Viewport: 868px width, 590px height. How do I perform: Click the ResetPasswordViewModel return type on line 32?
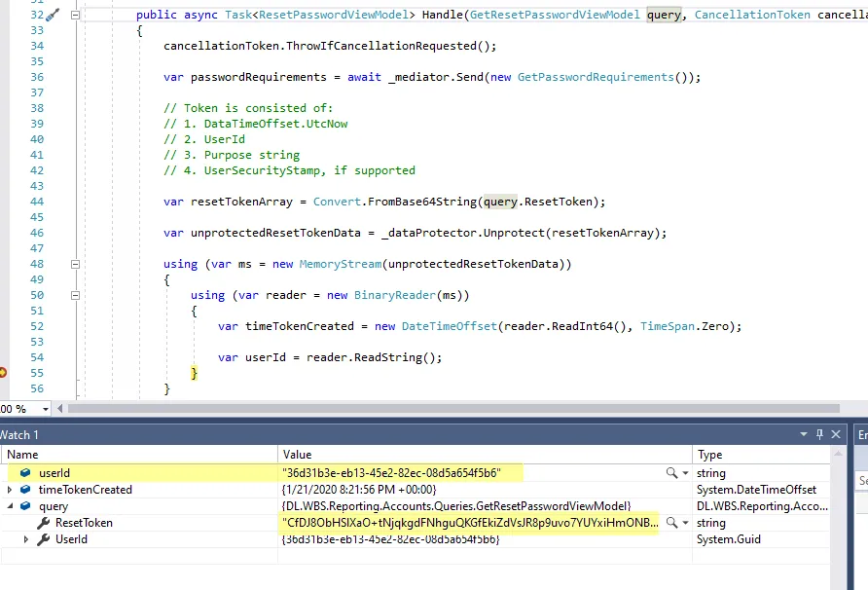pos(333,15)
